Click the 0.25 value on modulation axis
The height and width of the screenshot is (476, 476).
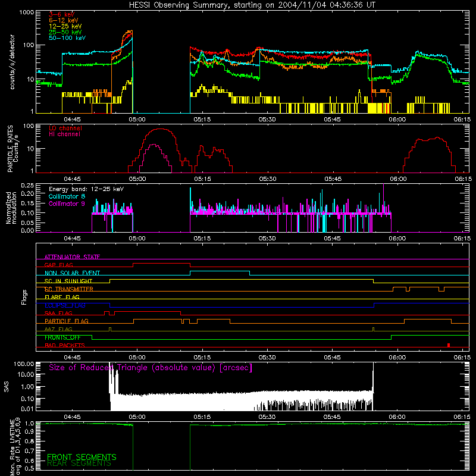coord(27,185)
